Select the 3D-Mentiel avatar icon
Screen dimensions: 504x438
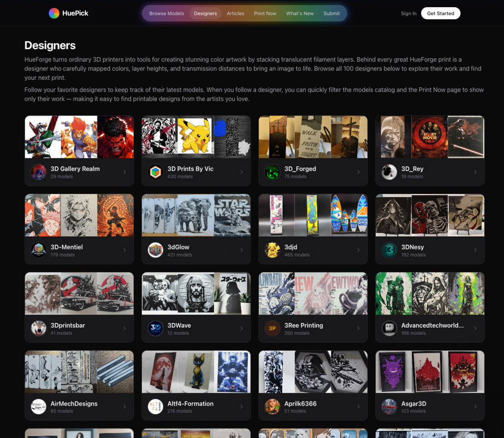pyautogui.click(x=39, y=250)
